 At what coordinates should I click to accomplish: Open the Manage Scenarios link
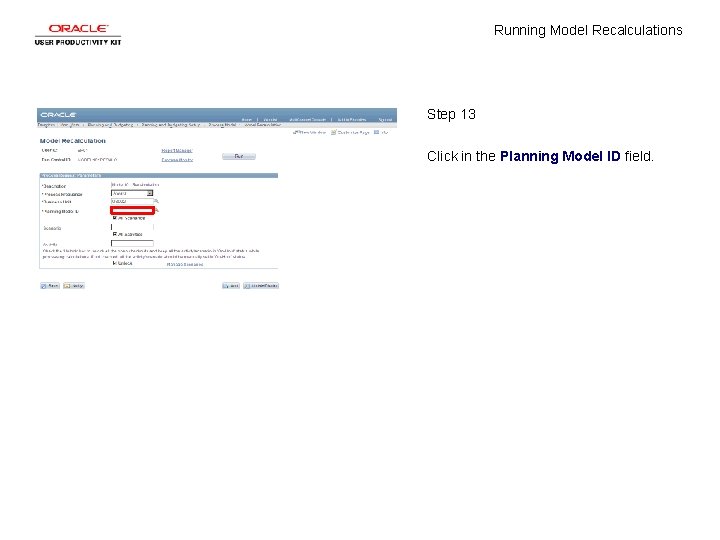click(185, 264)
